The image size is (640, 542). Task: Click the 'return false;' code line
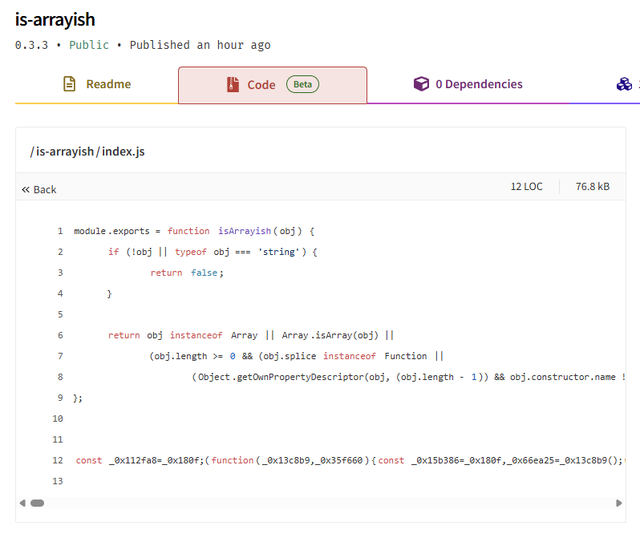(x=187, y=272)
